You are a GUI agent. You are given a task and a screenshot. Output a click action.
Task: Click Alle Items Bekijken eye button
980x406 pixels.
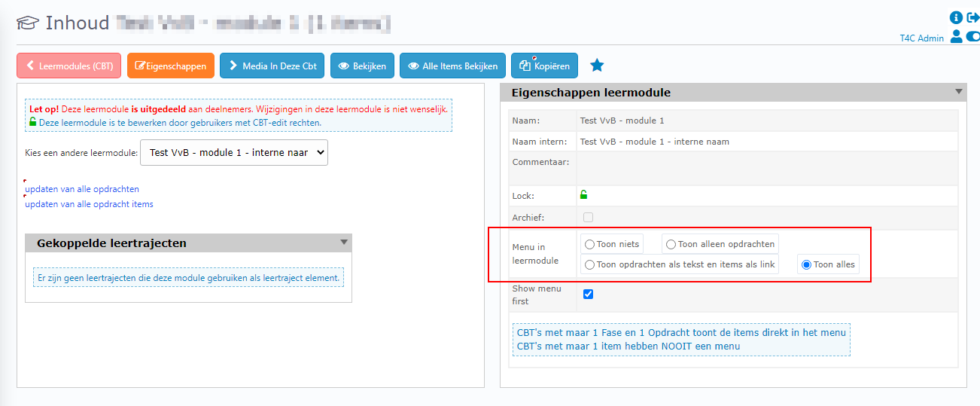click(x=452, y=66)
